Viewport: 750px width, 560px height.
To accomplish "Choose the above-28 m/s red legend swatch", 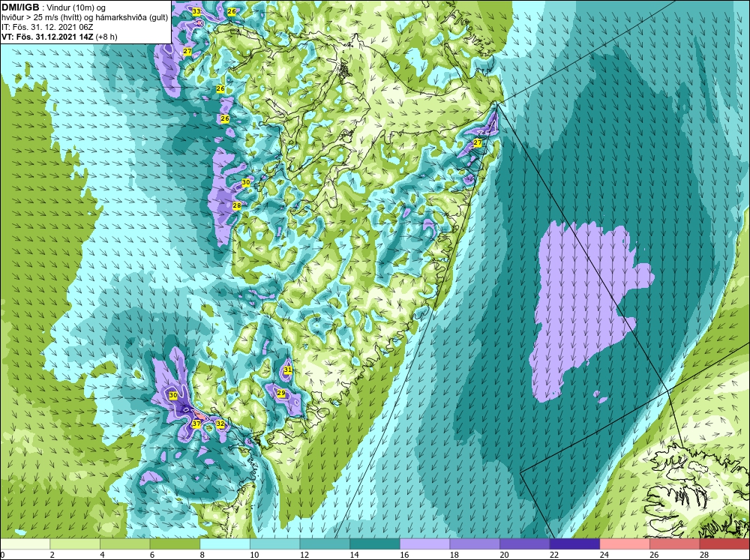I will click(x=724, y=544).
